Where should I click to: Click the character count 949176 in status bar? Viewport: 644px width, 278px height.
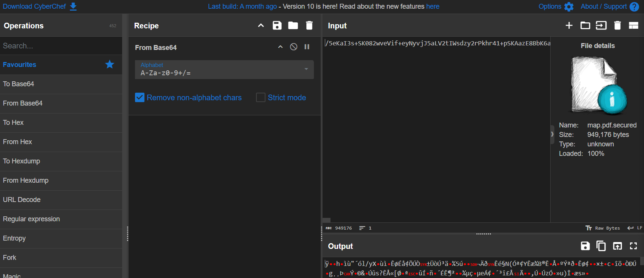coord(339,228)
